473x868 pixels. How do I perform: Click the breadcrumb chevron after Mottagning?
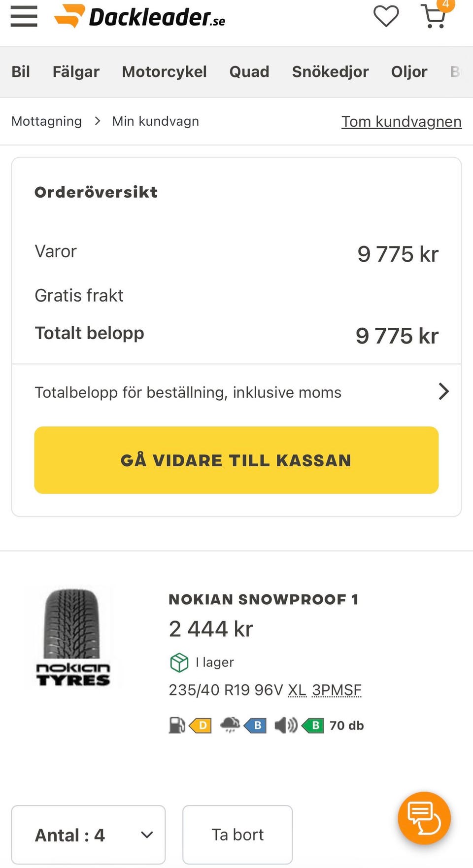(x=98, y=121)
